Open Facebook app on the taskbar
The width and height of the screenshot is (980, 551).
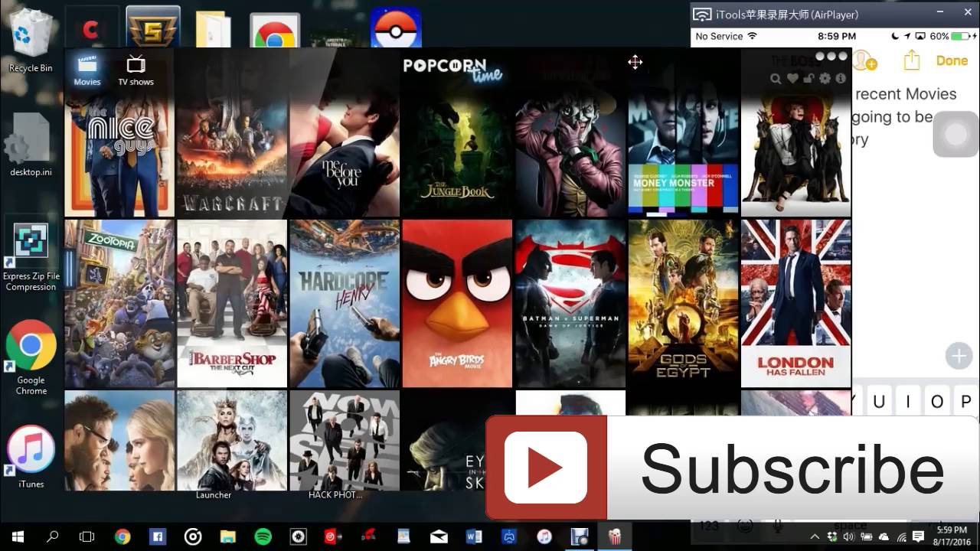tap(158, 536)
